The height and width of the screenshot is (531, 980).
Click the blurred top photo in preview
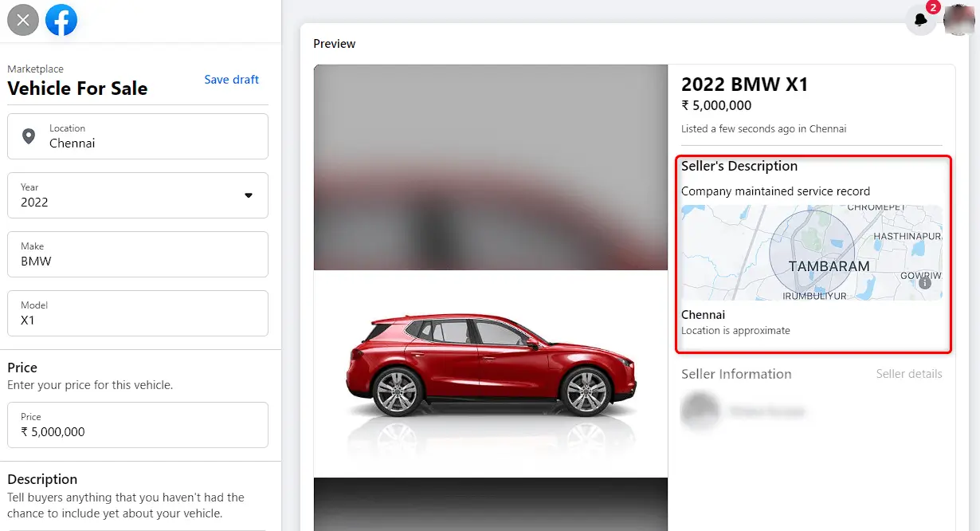pos(491,167)
